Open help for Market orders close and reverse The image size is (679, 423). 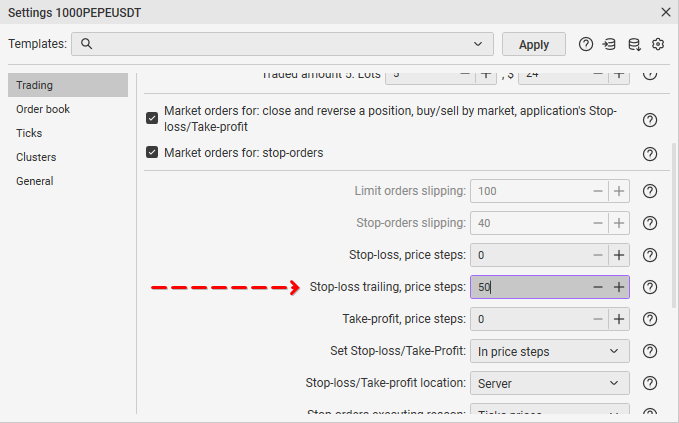(650, 120)
